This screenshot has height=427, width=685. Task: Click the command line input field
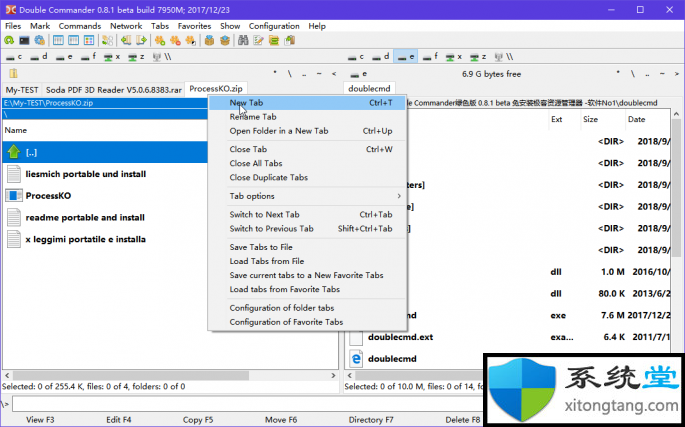(247, 404)
